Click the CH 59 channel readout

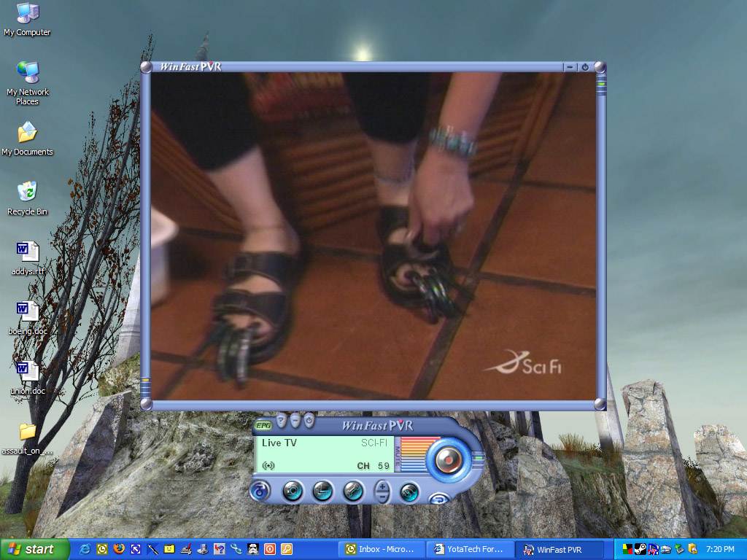(373, 466)
